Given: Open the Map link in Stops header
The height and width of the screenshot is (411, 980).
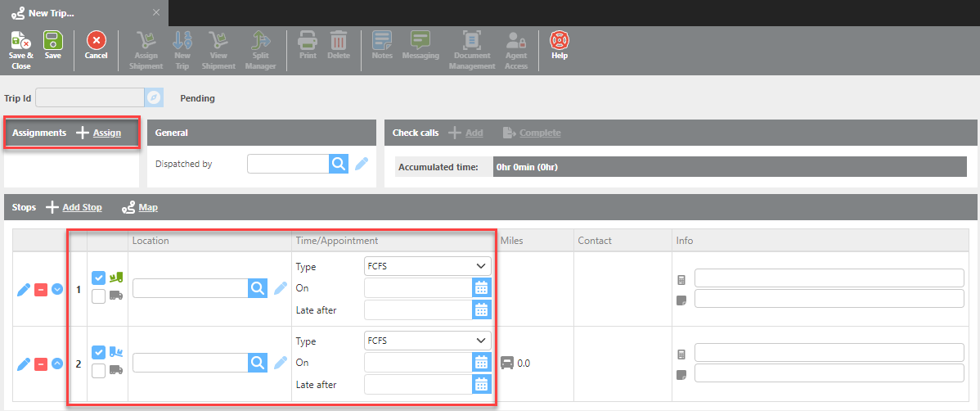Looking at the screenshot, I should (147, 207).
